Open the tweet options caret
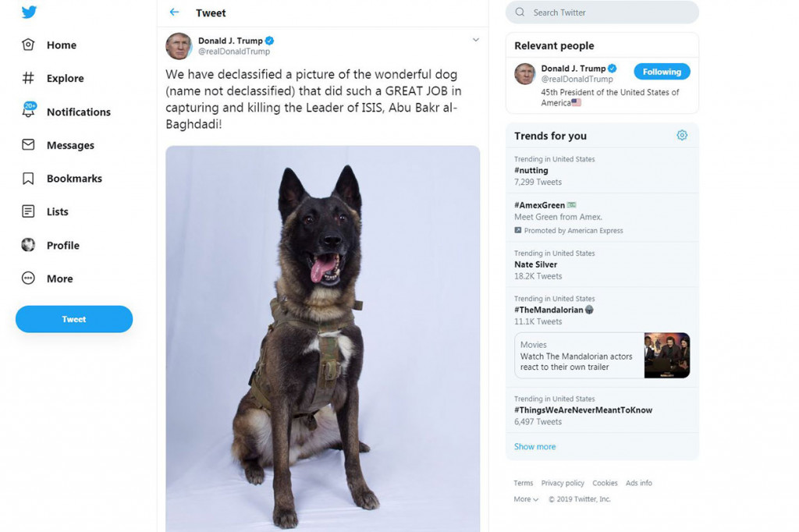 [x=476, y=40]
